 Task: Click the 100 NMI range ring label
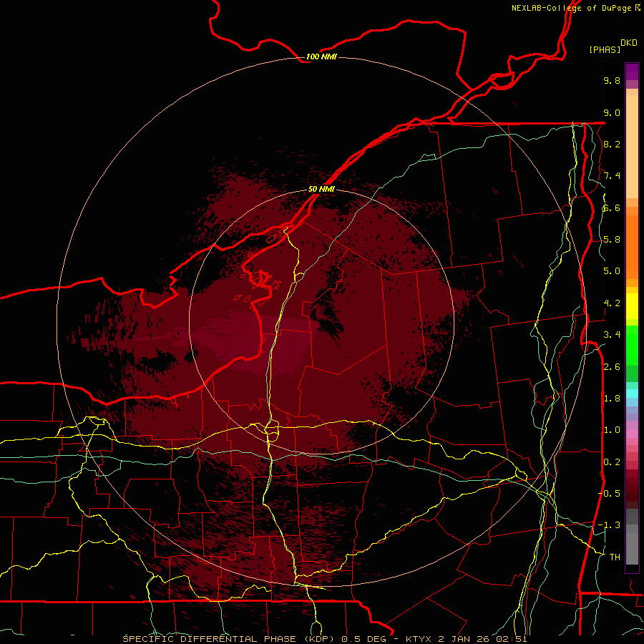point(321,57)
